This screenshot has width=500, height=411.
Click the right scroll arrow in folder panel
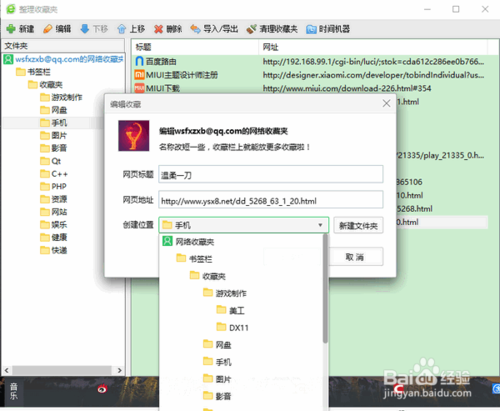click(x=119, y=370)
